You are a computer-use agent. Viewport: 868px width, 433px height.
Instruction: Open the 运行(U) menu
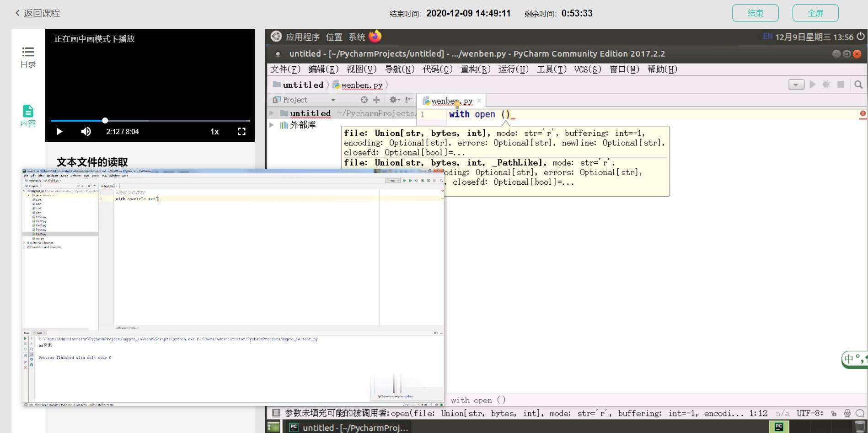[x=514, y=69]
